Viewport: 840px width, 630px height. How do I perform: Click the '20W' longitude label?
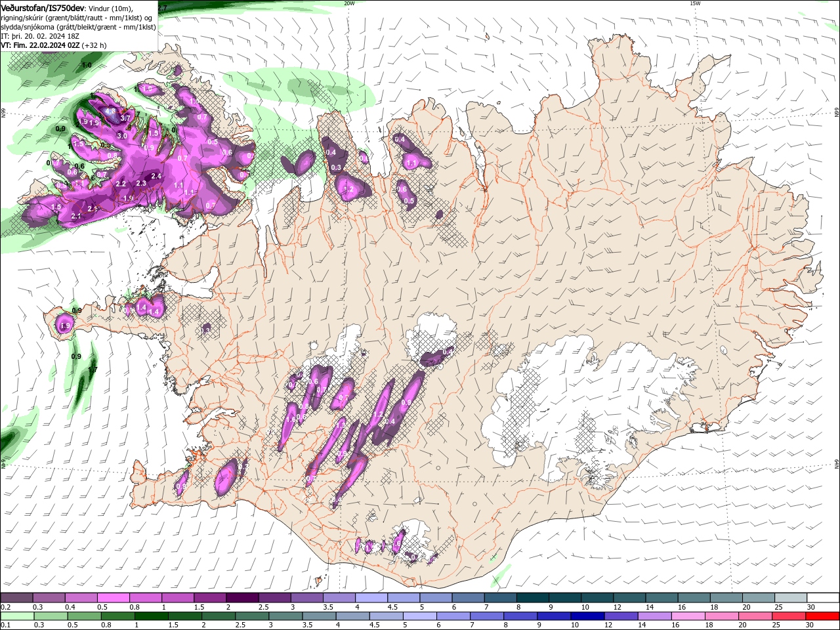click(x=349, y=3)
